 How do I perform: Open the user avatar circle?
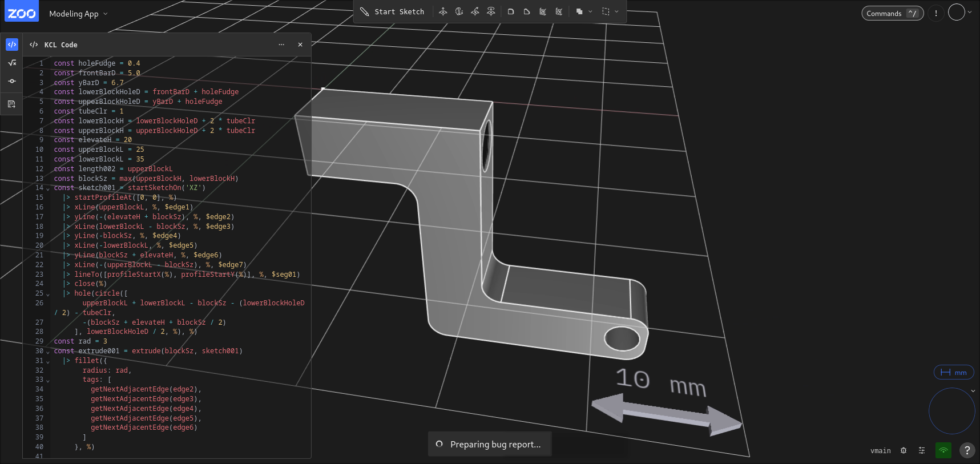[956, 12]
